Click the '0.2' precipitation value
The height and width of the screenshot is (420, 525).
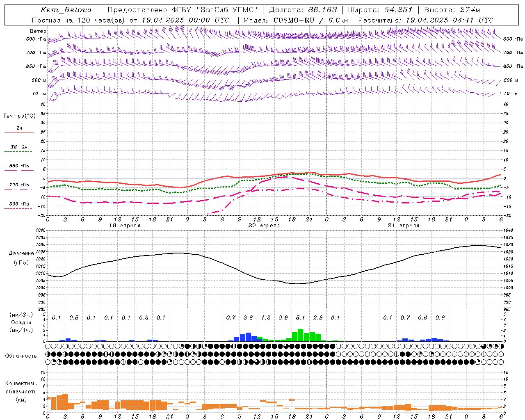144,317
